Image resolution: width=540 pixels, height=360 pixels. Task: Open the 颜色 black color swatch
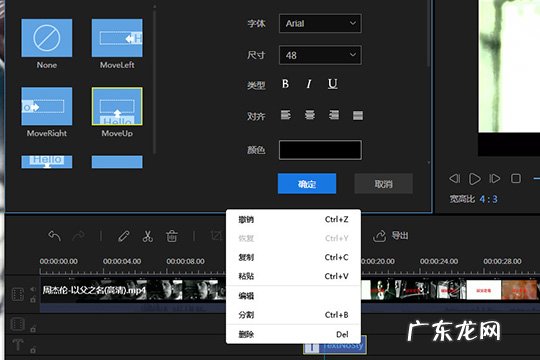tap(320, 150)
